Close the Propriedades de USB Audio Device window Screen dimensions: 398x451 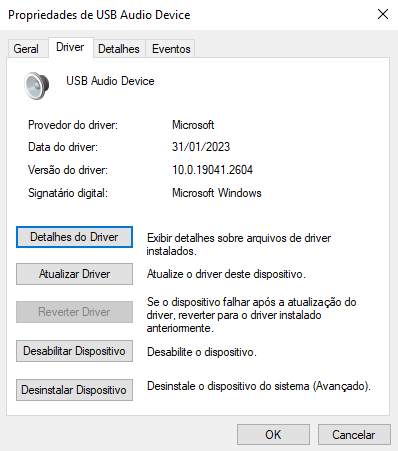click(383, 14)
